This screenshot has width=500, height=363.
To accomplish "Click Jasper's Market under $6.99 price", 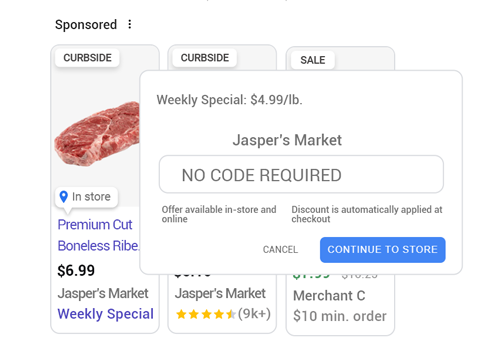I will 103,293.
